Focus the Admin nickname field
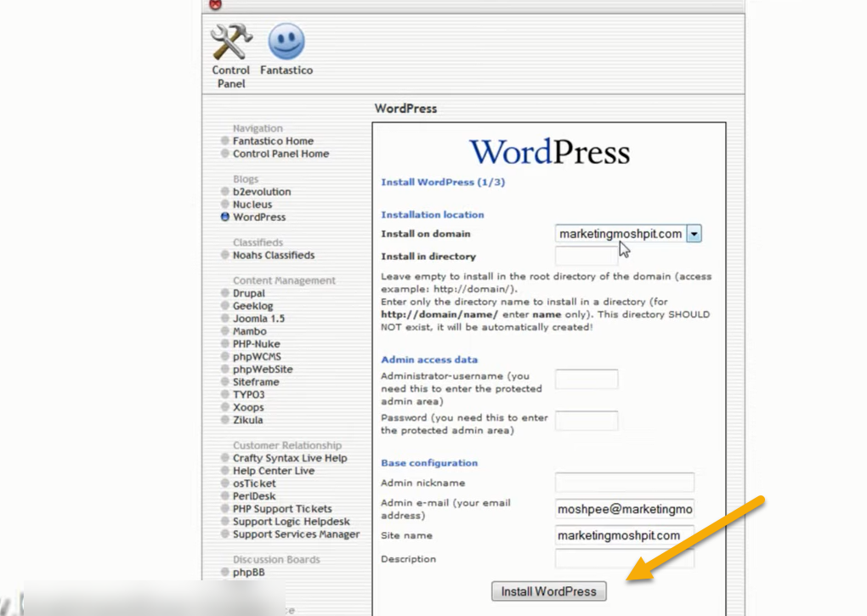Viewport: 867px width, 616px height. click(625, 483)
